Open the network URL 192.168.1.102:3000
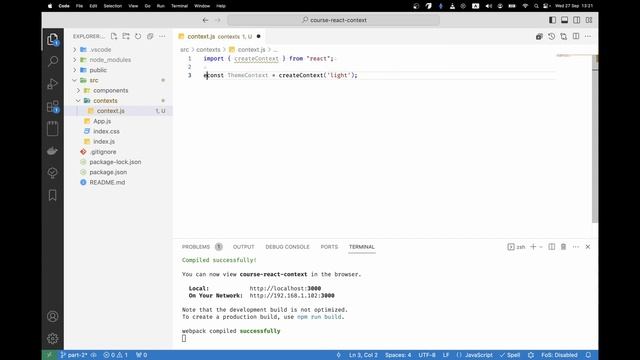Viewport: 640px width, 360px height. click(x=292, y=296)
